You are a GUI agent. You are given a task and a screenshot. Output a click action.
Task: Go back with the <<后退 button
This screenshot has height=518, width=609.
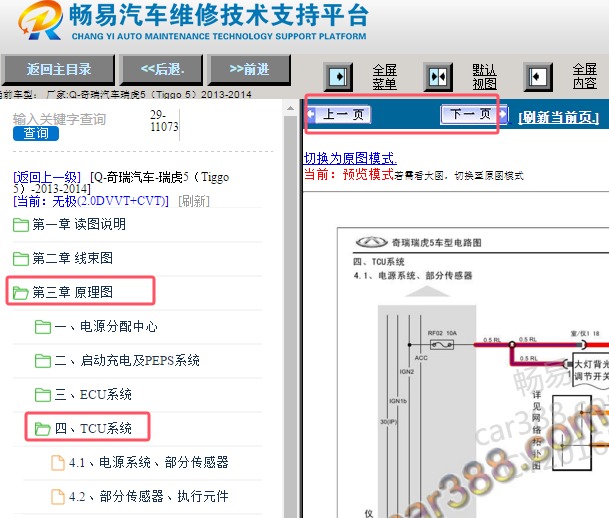(162, 70)
